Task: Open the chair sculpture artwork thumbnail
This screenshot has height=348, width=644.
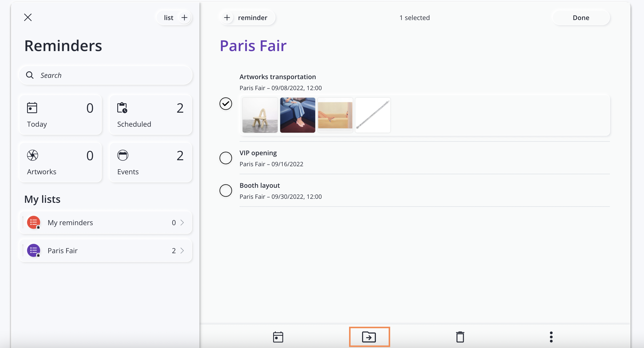Action: pyautogui.click(x=260, y=115)
